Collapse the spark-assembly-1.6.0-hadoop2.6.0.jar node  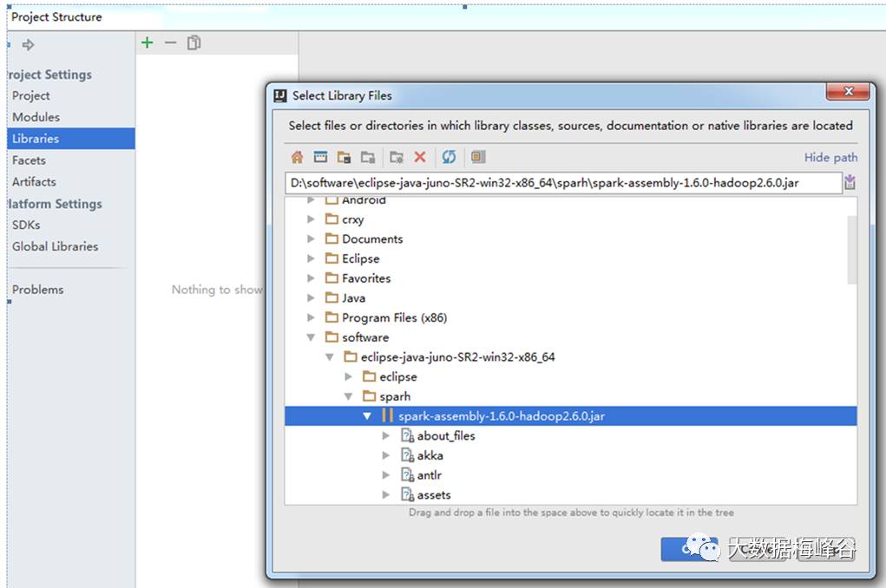click(367, 416)
